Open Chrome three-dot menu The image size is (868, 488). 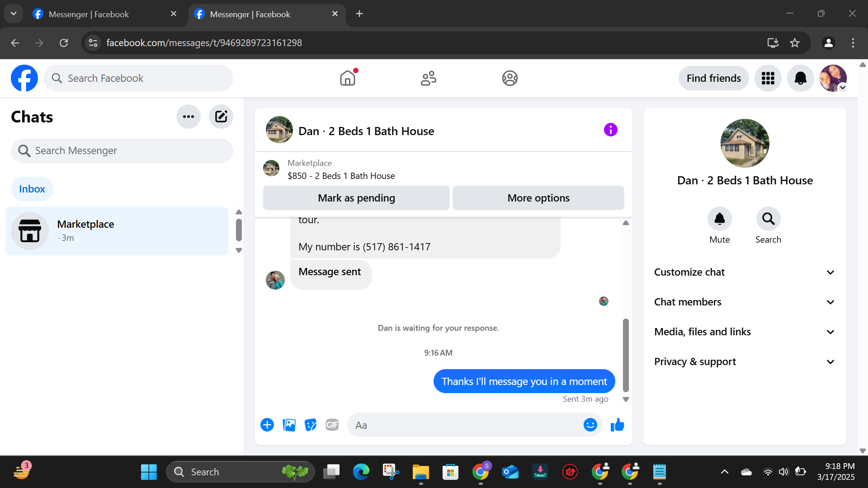(853, 43)
